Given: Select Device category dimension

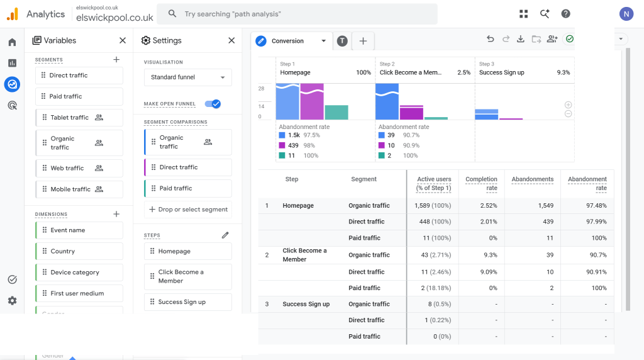Looking at the screenshot, I should tap(79, 272).
